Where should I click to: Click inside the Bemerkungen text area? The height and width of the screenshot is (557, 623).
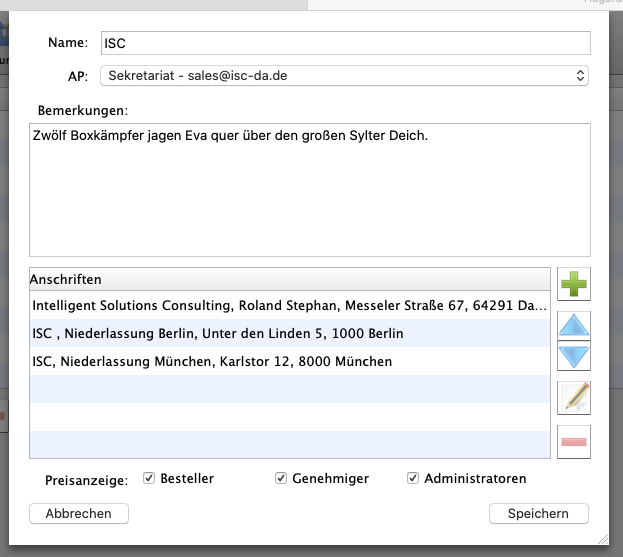[310, 190]
